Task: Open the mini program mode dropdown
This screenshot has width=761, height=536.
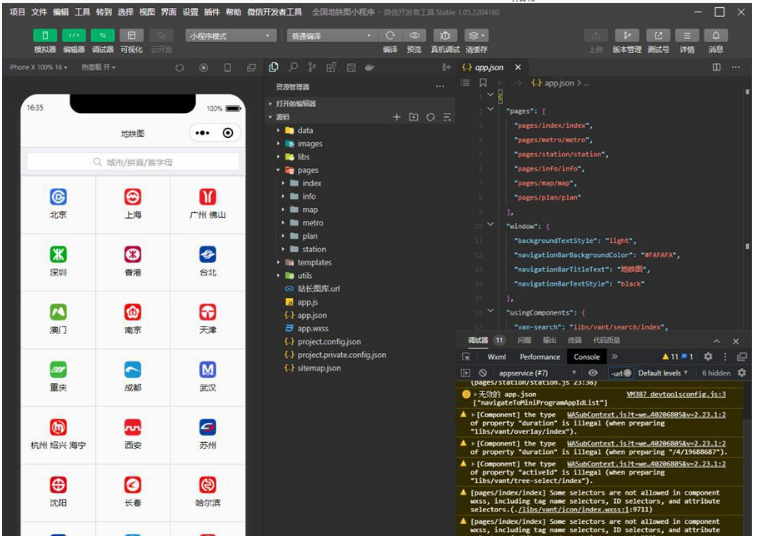Action: 228,35
